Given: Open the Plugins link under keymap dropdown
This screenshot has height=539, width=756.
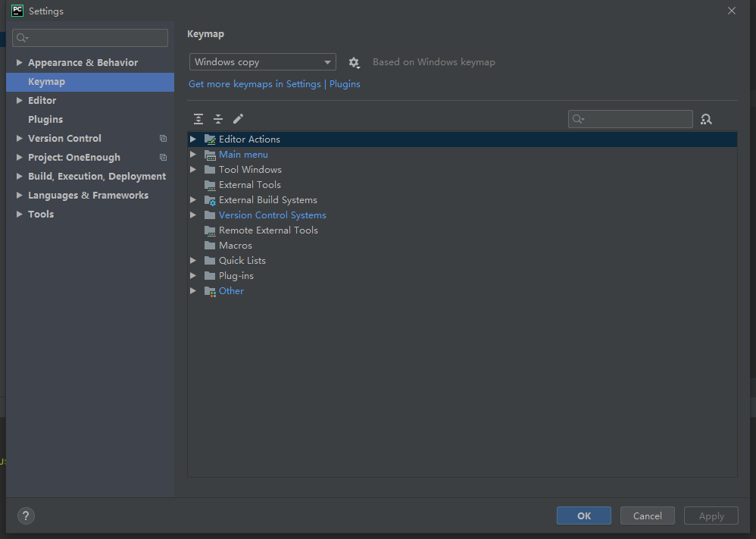Looking at the screenshot, I should [x=345, y=84].
